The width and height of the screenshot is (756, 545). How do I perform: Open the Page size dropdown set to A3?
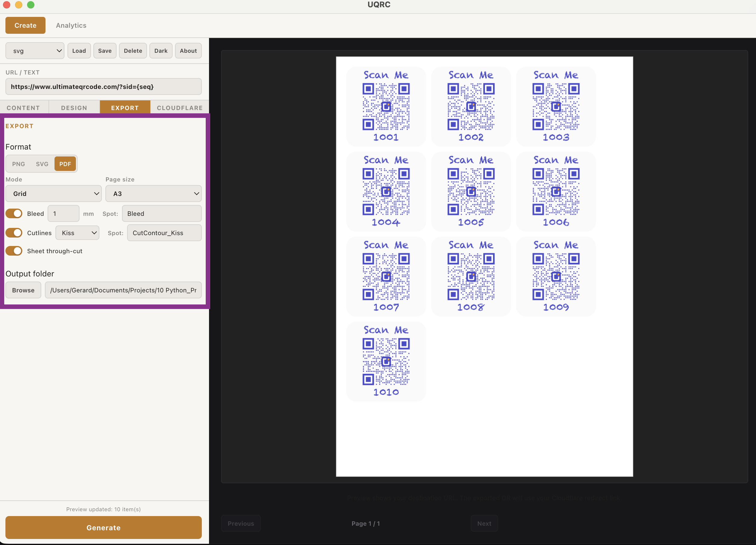[x=153, y=194]
